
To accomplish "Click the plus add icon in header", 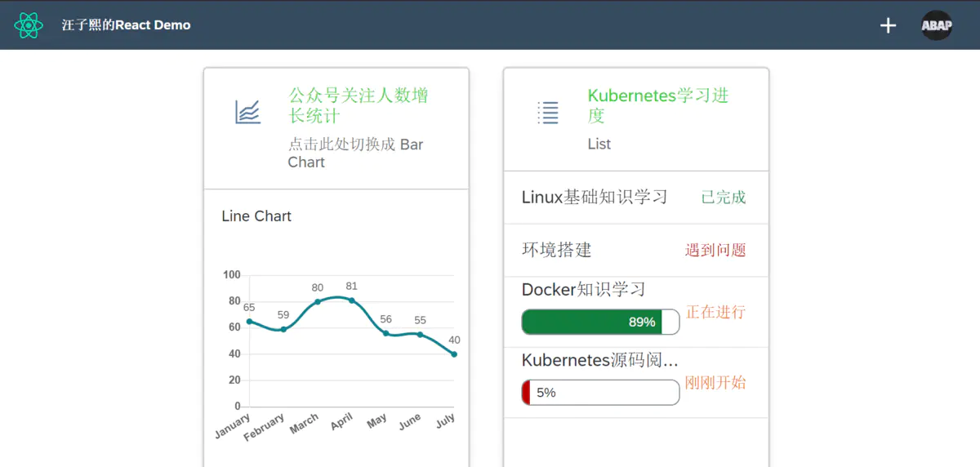I will [888, 25].
